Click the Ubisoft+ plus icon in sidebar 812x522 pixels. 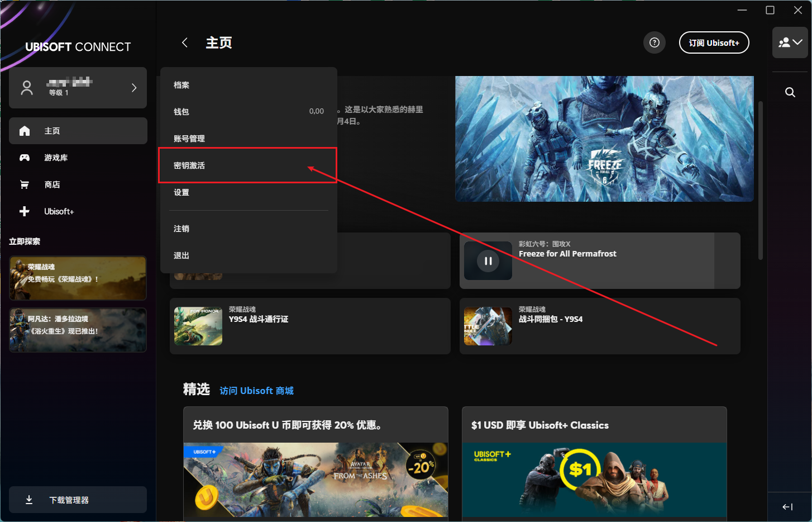click(25, 211)
